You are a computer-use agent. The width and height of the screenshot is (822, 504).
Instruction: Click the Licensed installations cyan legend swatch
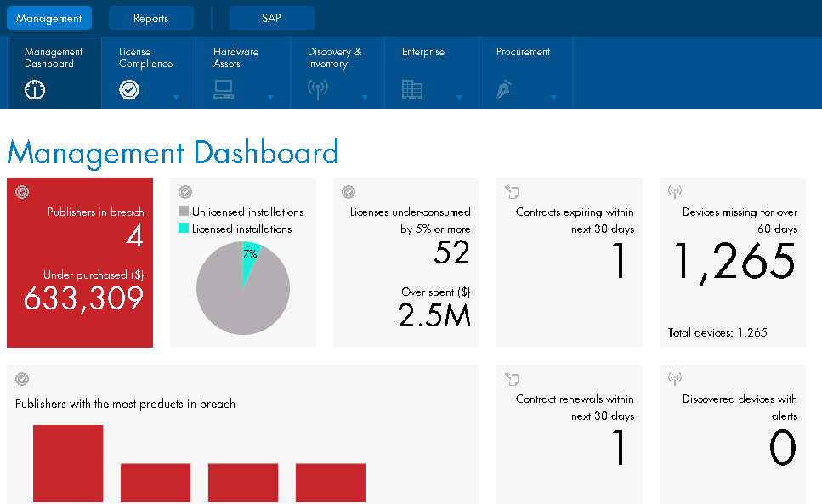click(x=183, y=229)
